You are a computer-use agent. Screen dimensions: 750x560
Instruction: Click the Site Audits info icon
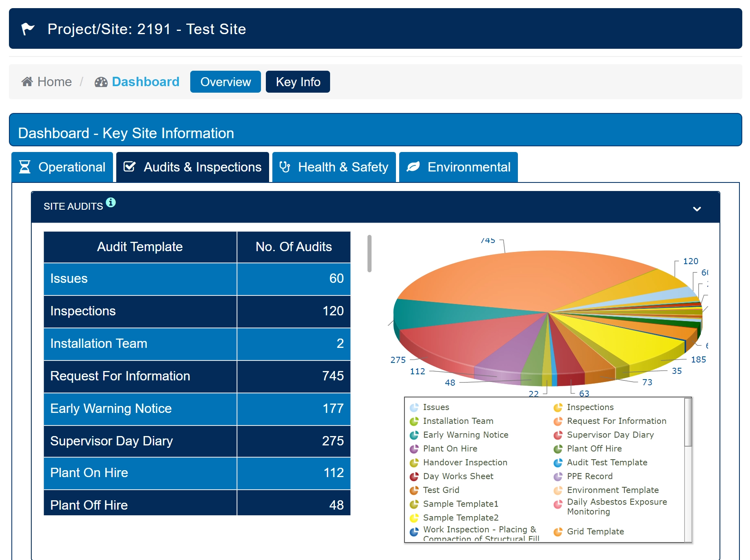point(111,202)
